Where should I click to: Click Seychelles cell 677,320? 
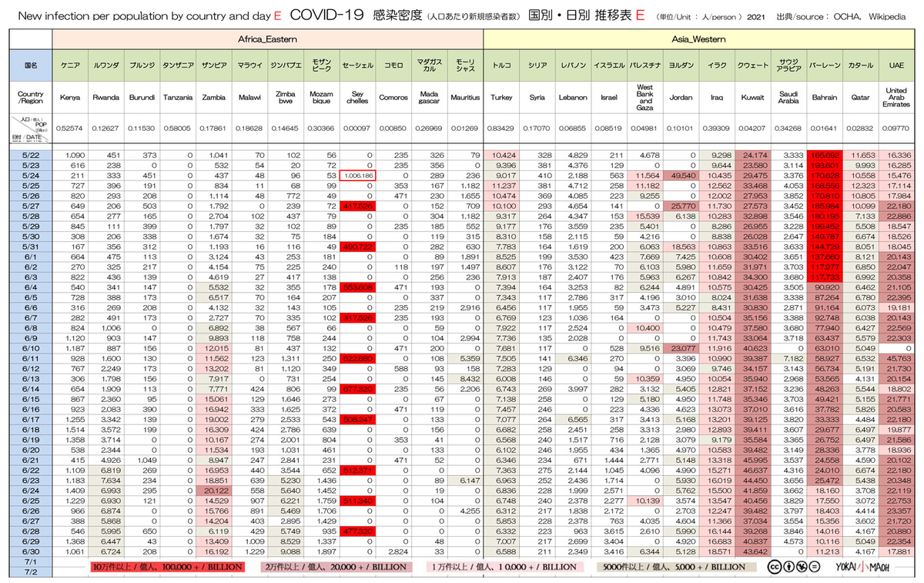click(x=357, y=388)
